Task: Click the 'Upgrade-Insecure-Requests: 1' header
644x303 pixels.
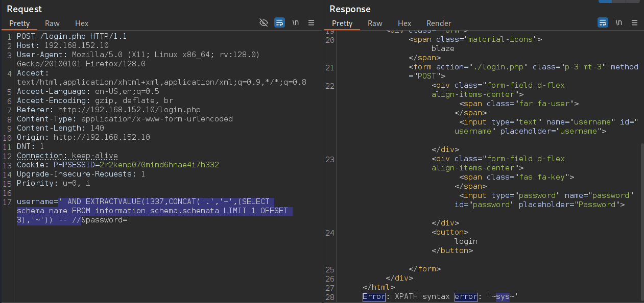Action: [x=81, y=174]
